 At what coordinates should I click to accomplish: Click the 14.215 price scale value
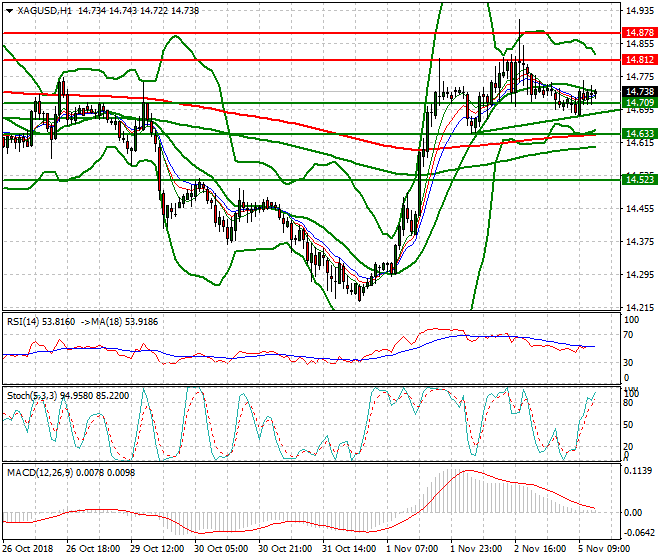coord(640,308)
